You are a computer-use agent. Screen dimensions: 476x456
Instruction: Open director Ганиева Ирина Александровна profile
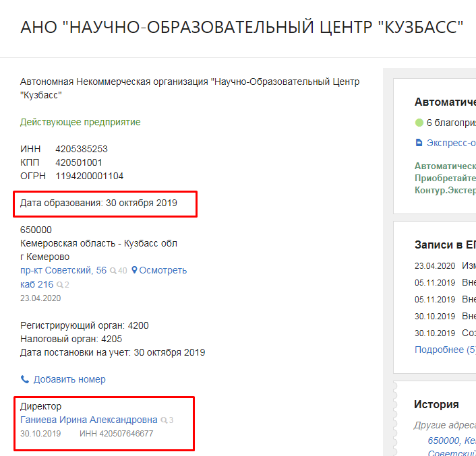88,420
